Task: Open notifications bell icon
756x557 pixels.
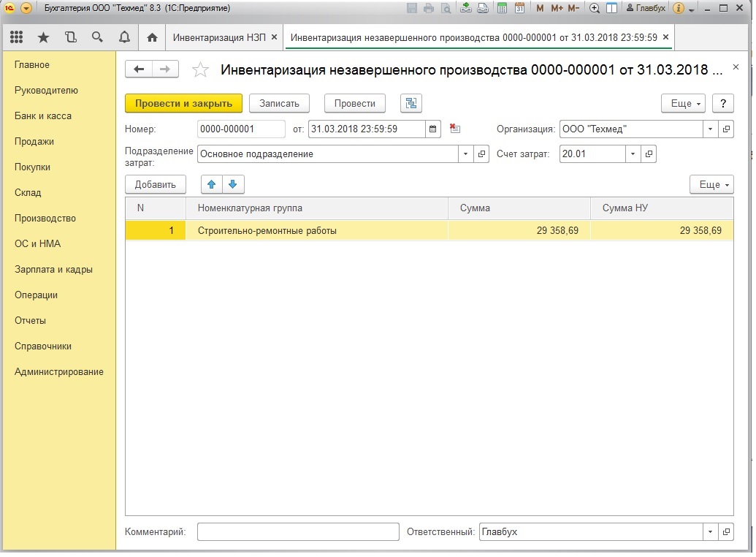Action: (124, 37)
